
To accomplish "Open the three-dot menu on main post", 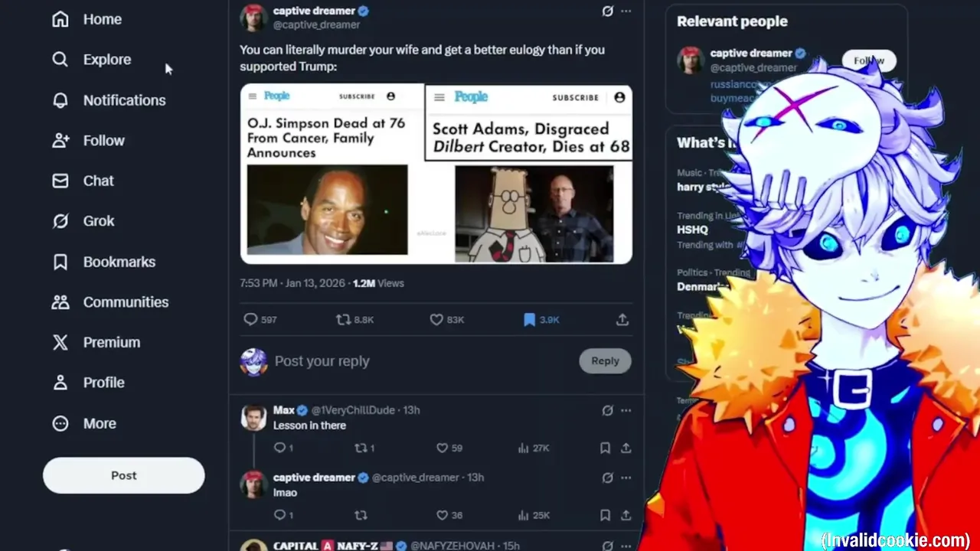I will pyautogui.click(x=626, y=11).
